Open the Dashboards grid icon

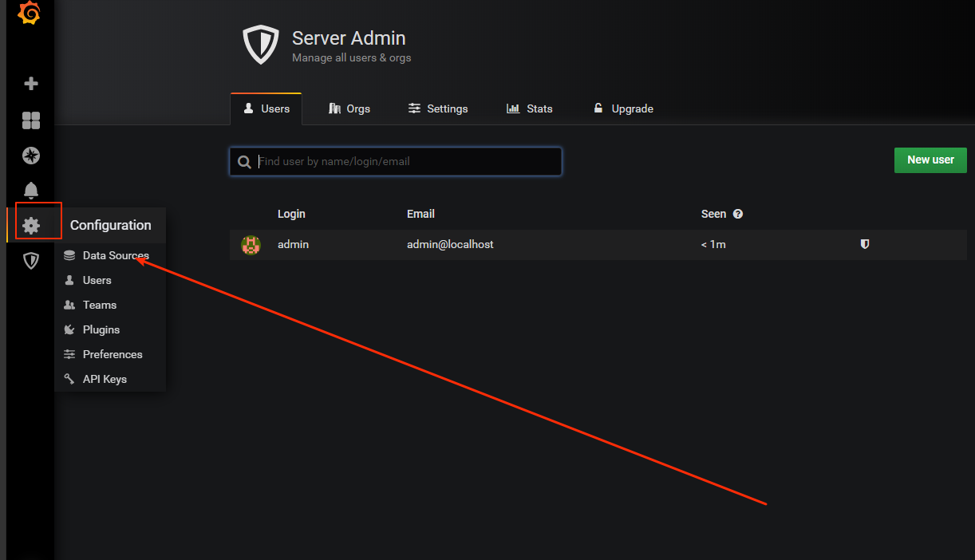[31, 120]
